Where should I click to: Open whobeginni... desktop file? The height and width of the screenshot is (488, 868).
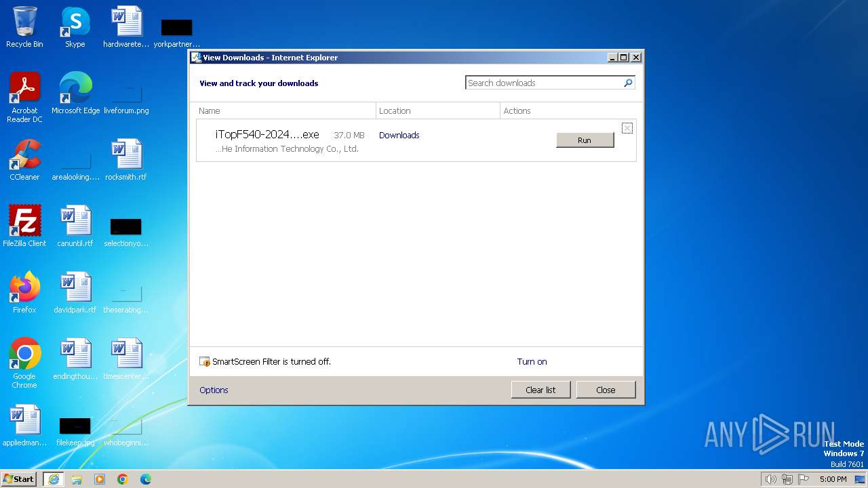tap(126, 432)
